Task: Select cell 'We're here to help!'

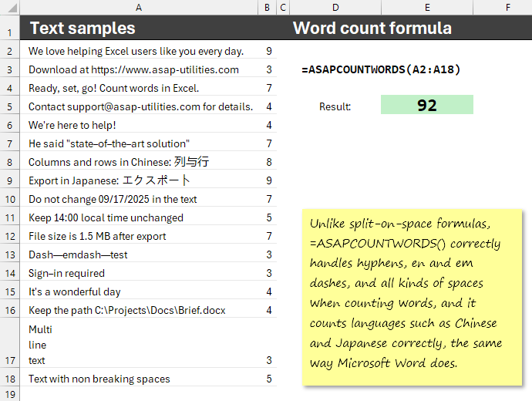Action: coord(139,125)
